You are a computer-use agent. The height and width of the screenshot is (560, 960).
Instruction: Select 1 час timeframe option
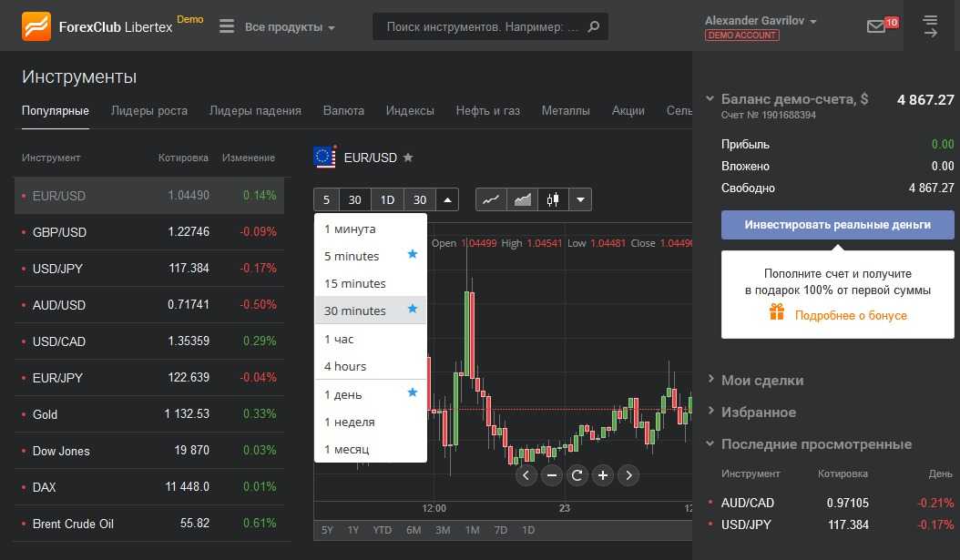pyautogui.click(x=371, y=339)
